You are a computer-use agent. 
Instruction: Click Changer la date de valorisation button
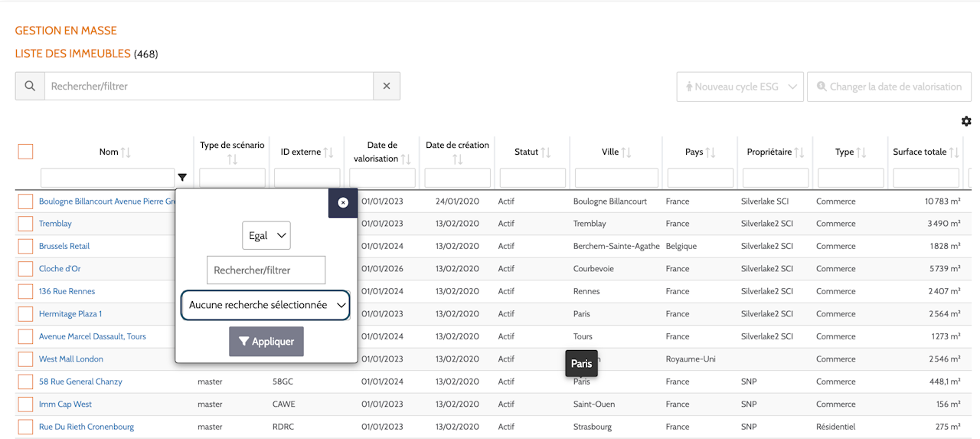point(889,87)
